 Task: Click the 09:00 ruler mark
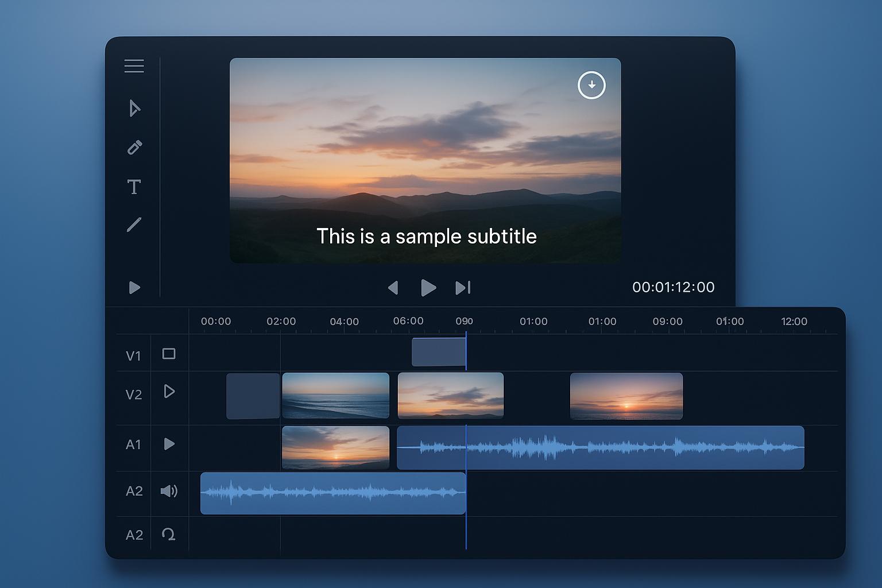click(x=668, y=322)
